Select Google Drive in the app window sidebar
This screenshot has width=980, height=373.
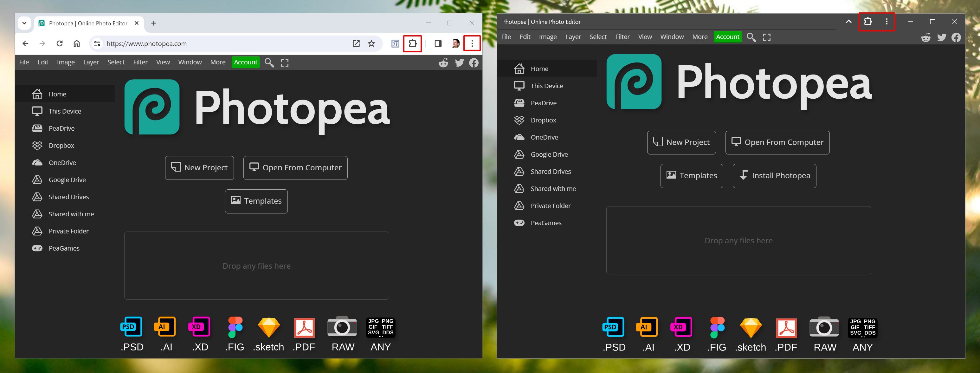tap(547, 154)
